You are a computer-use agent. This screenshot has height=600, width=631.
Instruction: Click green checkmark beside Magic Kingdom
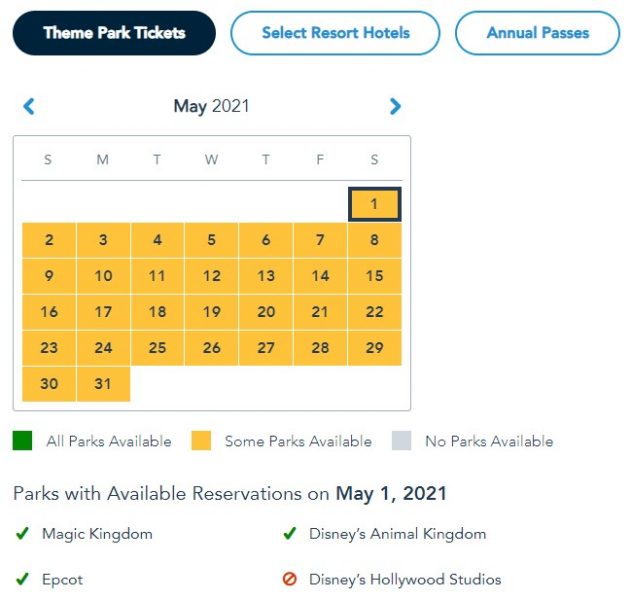[x=22, y=534]
